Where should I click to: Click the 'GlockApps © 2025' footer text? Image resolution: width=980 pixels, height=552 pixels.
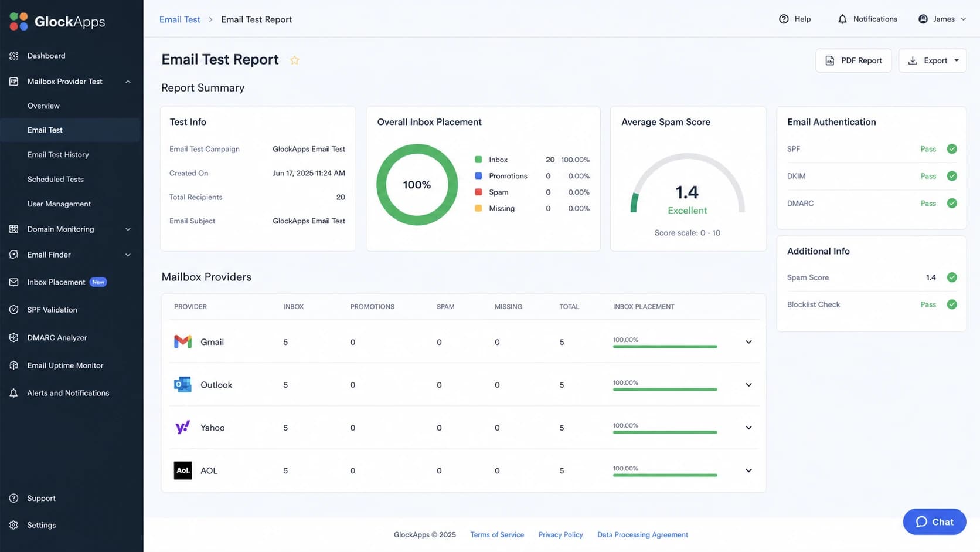[x=425, y=534]
